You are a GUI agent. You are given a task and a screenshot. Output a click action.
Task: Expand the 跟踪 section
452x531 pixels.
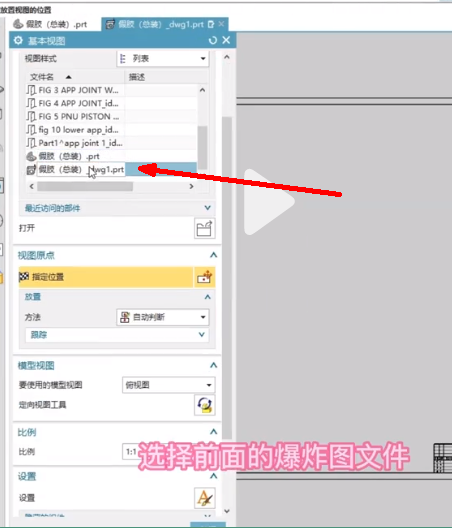coord(117,335)
